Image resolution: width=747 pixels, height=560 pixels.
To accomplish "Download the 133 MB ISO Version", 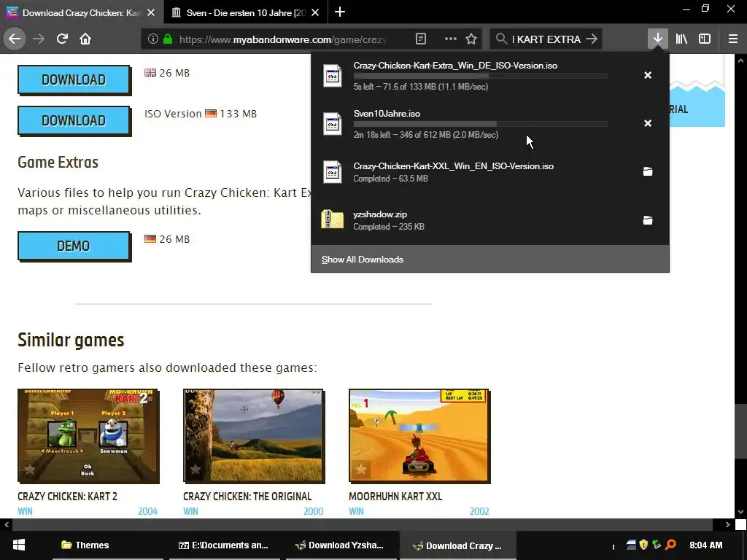I will 74,120.
